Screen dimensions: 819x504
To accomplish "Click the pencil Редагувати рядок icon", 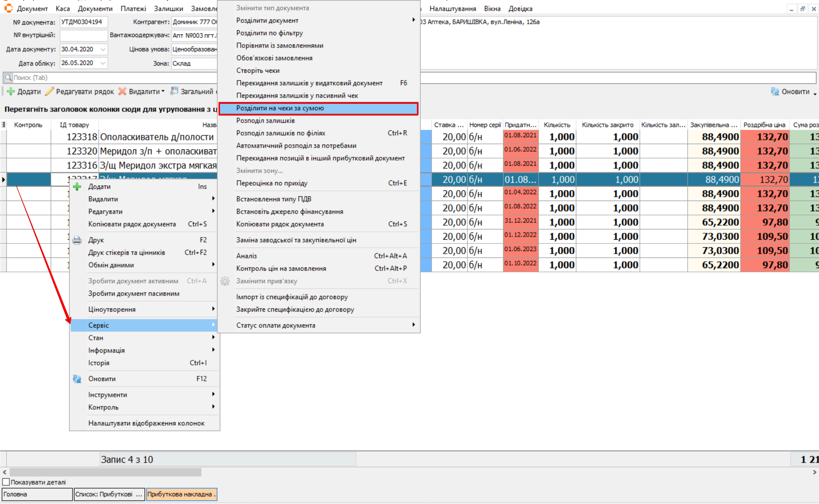I will coord(49,91).
